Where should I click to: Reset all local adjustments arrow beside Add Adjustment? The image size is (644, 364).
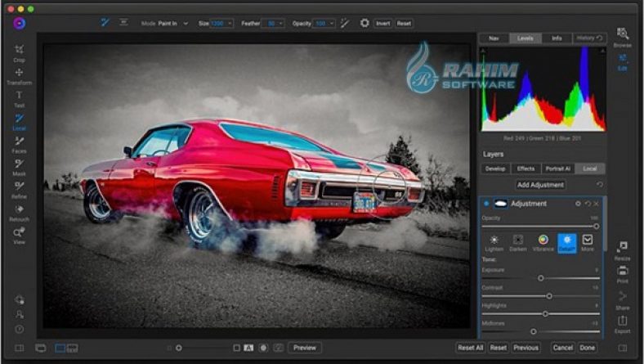tap(600, 185)
